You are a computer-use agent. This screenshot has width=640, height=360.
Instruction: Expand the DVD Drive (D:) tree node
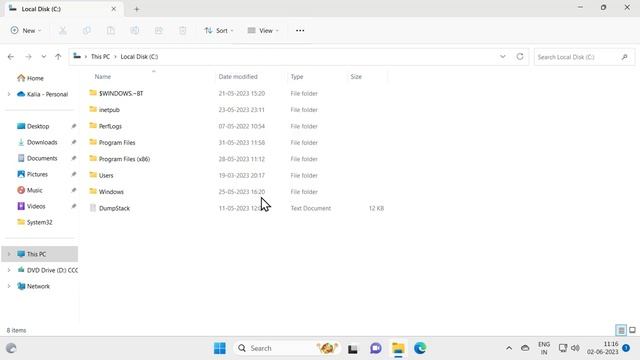(x=9, y=270)
